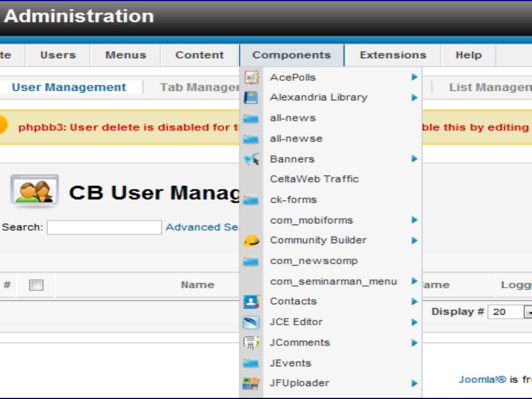Click the # column header
Viewport: 532px width, 399px height.
[7, 285]
